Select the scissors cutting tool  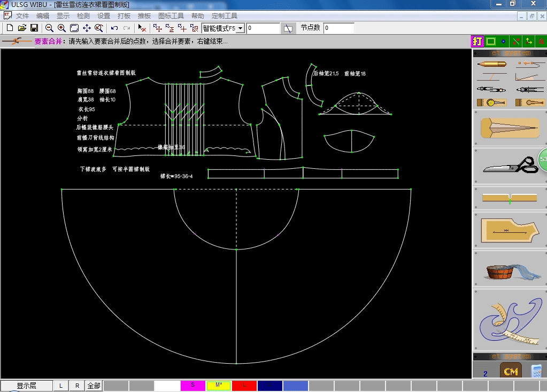click(x=510, y=166)
